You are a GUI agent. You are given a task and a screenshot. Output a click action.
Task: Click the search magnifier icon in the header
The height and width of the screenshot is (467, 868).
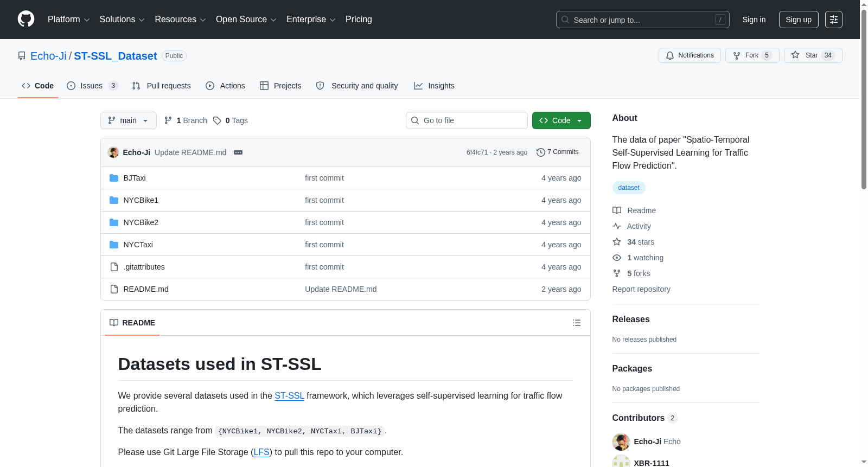(565, 20)
